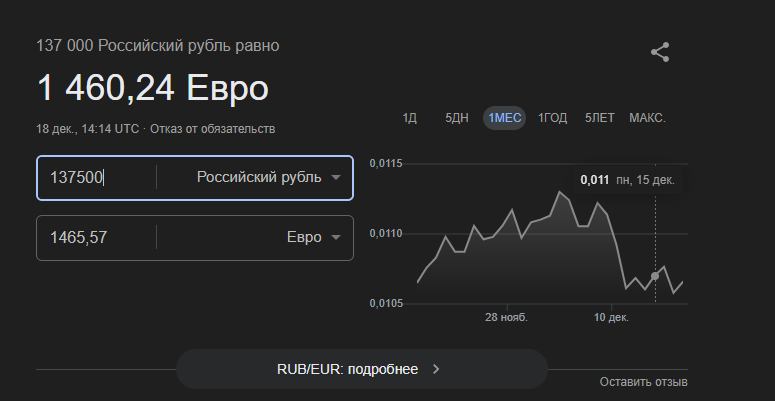
Task: Click the chart tooltip showing 0,011
Action: click(628, 181)
